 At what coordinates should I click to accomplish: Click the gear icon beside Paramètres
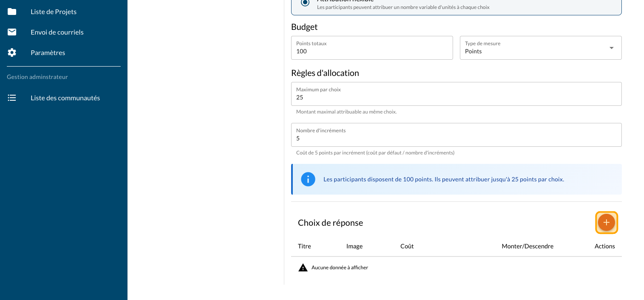pos(12,52)
